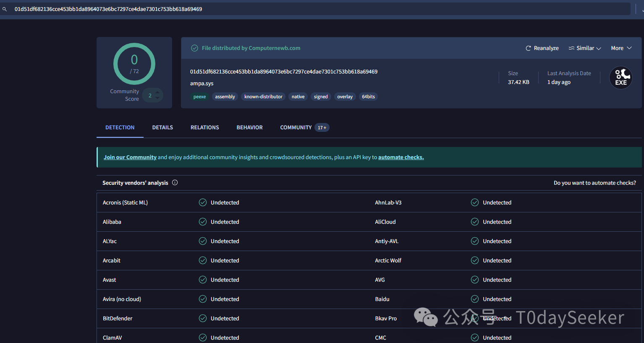This screenshot has height=343, width=644.
Task: Click the ClamAV vendor name
Action: [113, 338]
